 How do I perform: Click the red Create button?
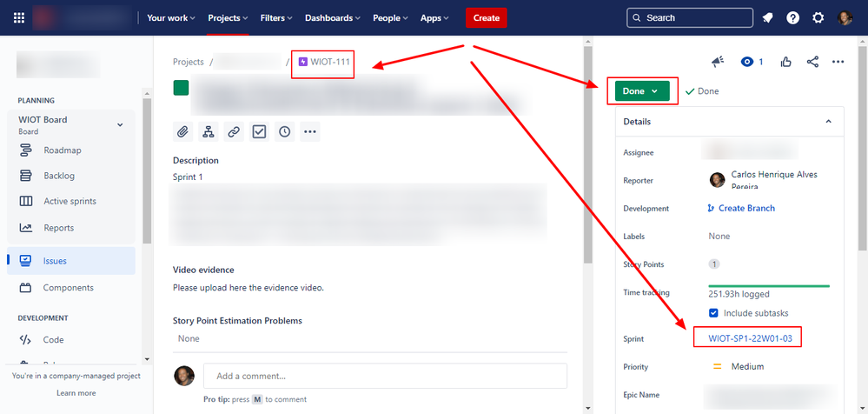(x=486, y=17)
